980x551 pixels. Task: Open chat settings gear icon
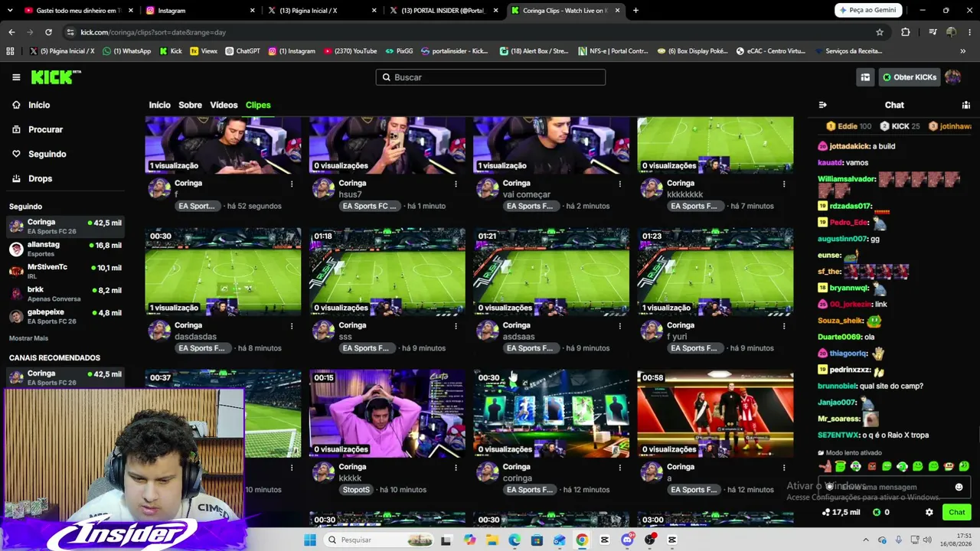coord(929,513)
